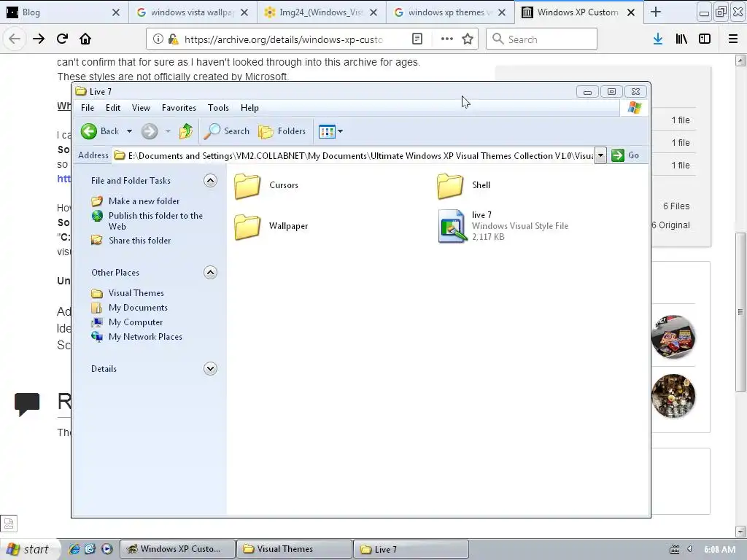Open the browser Library icon

click(681, 39)
